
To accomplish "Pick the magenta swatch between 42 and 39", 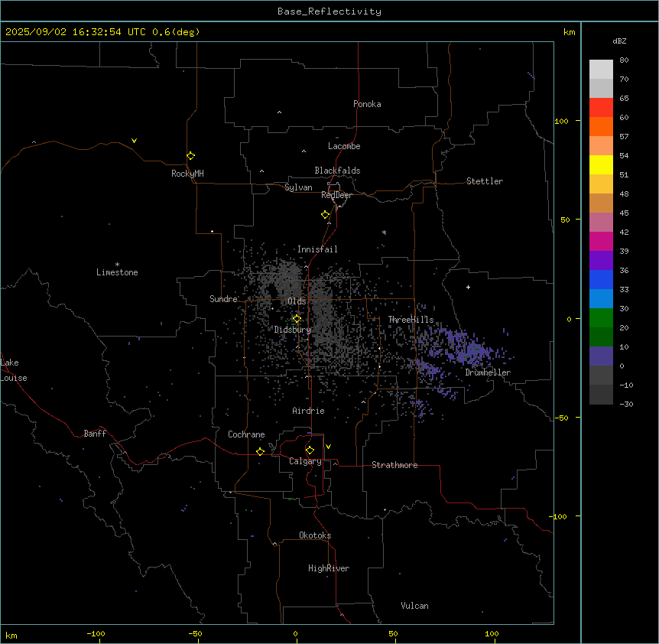I will coord(601,241).
